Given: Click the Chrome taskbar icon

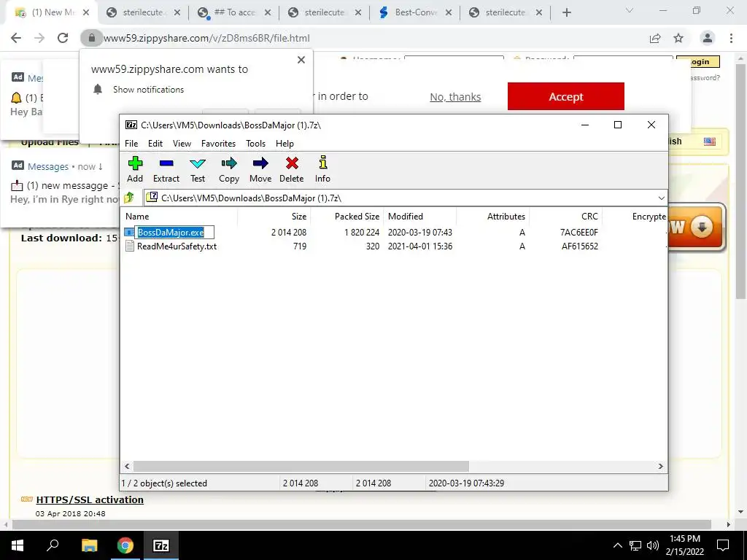Looking at the screenshot, I should [125, 545].
